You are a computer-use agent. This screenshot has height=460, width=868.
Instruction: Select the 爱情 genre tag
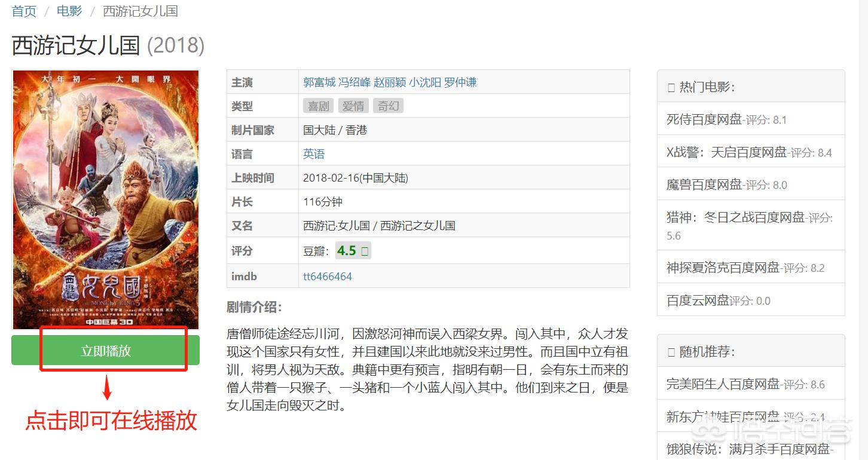pyautogui.click(x=353, y=106)
